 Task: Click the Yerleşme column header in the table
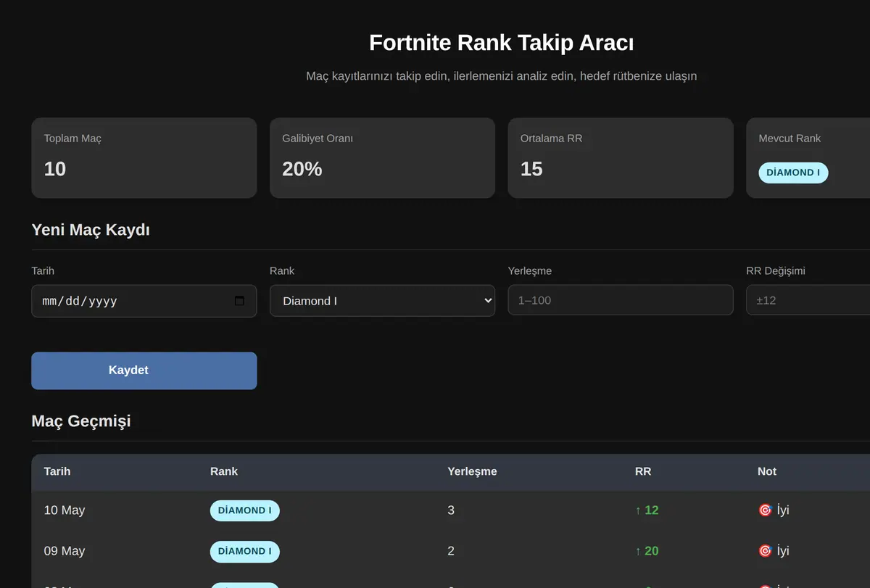click(x=472, y=471)
